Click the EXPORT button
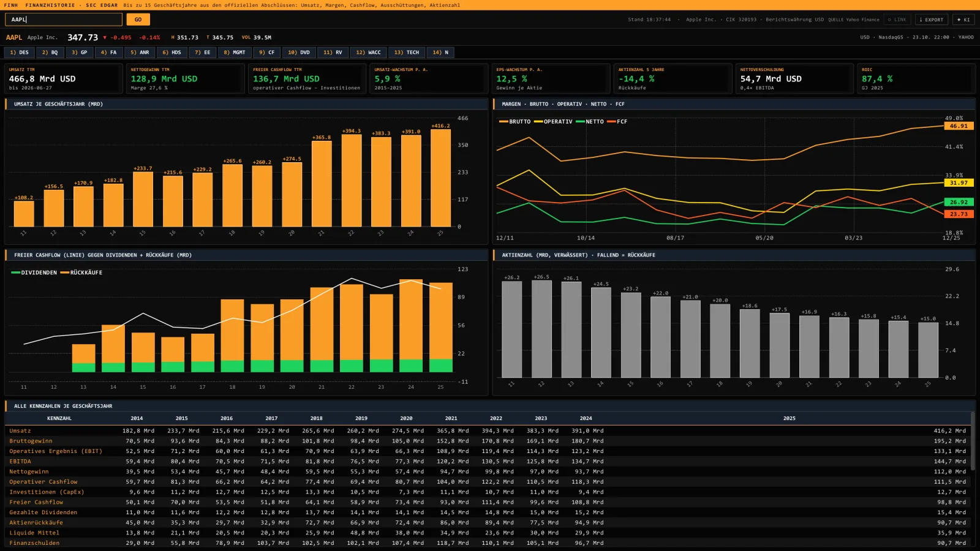The image size is (980, 551). [x=932, y=20]
